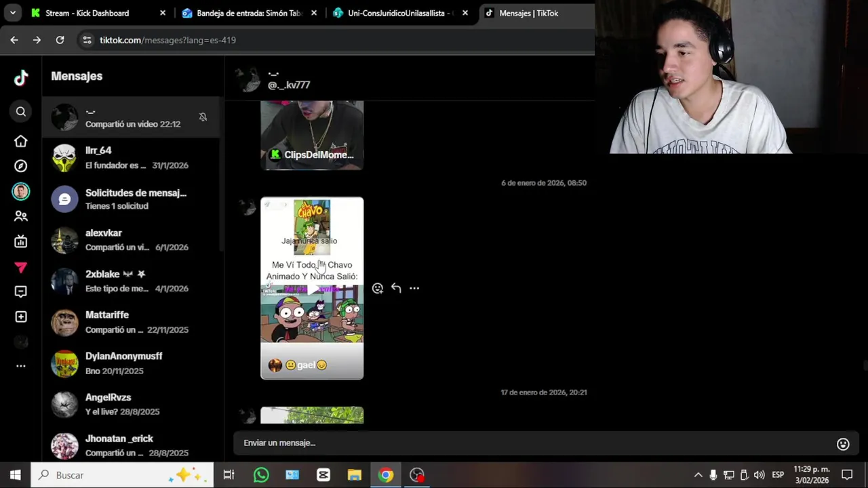Go forward in browser history

(x=37, y=40)
